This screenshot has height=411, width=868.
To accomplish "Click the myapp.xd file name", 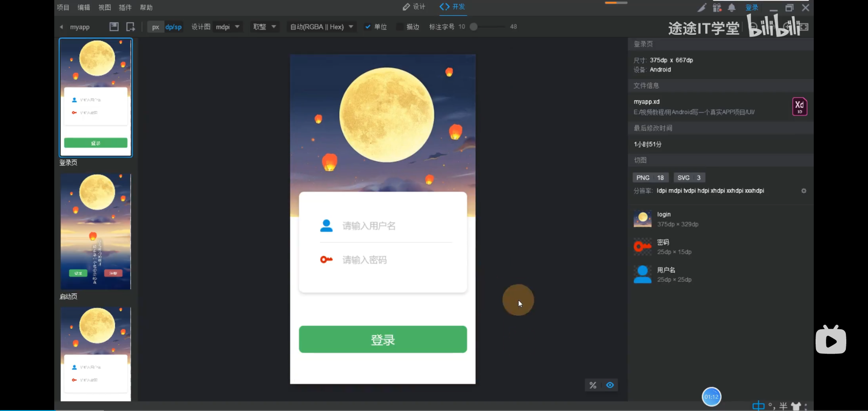I will (646, 102).
